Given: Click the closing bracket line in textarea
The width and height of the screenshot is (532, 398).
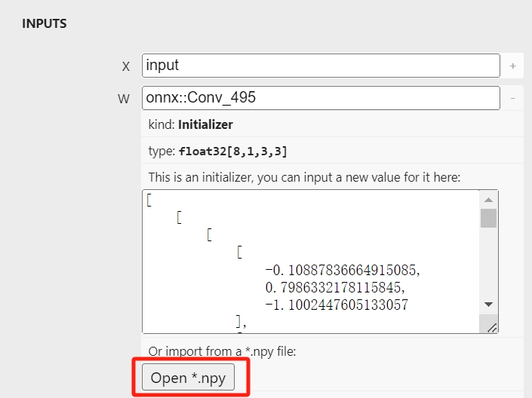Looking at the screenshot, I should (x=241, y=322).
